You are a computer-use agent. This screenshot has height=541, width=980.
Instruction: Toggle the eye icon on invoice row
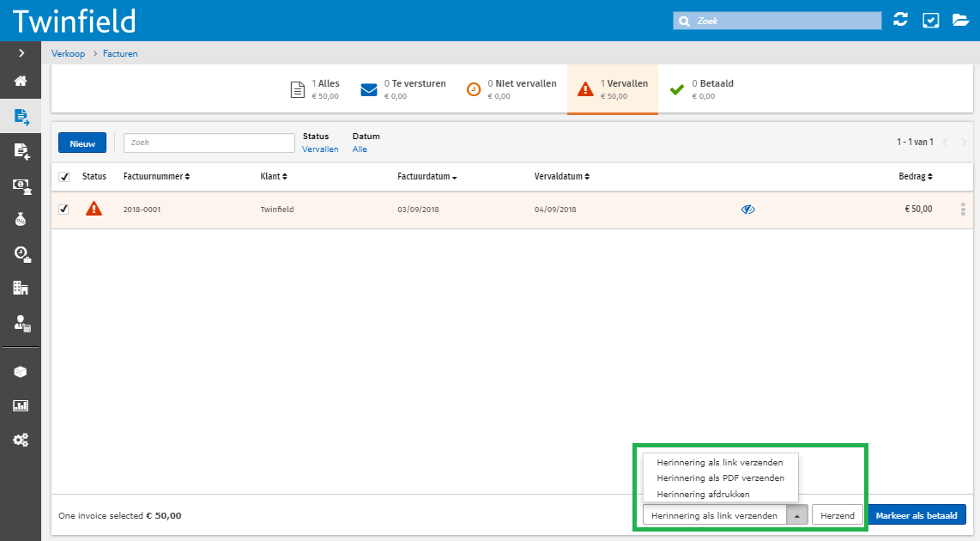[x=748, y=210]
